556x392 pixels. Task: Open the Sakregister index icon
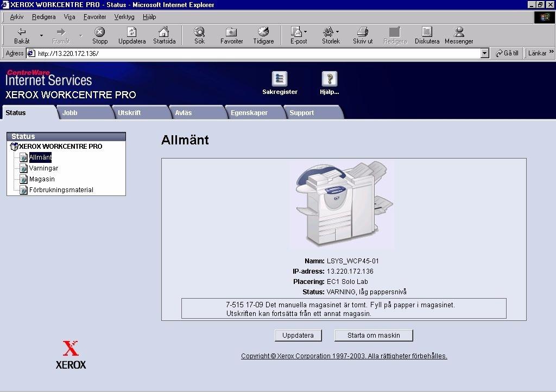click(280, 79)
